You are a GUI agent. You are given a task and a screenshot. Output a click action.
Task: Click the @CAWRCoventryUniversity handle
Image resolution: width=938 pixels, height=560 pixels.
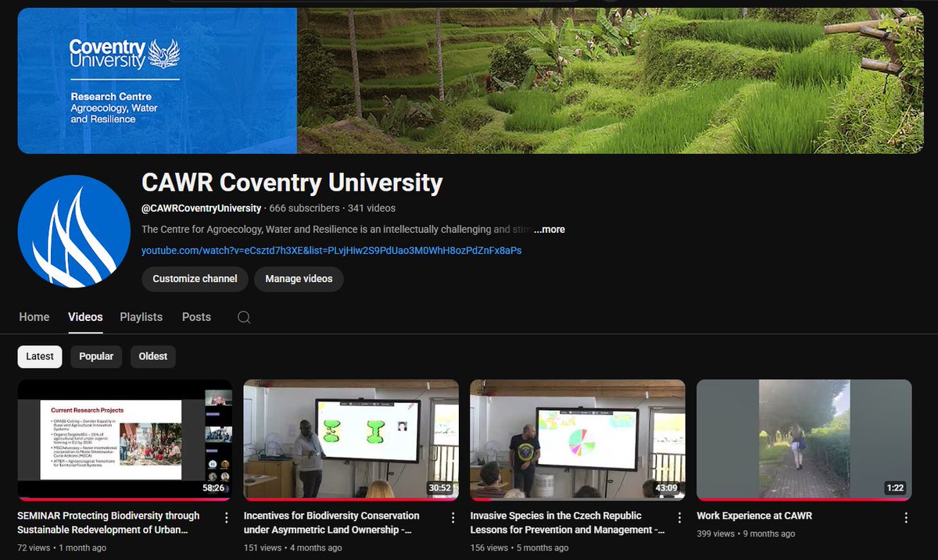pyautogui.click(x=202, y=209)
